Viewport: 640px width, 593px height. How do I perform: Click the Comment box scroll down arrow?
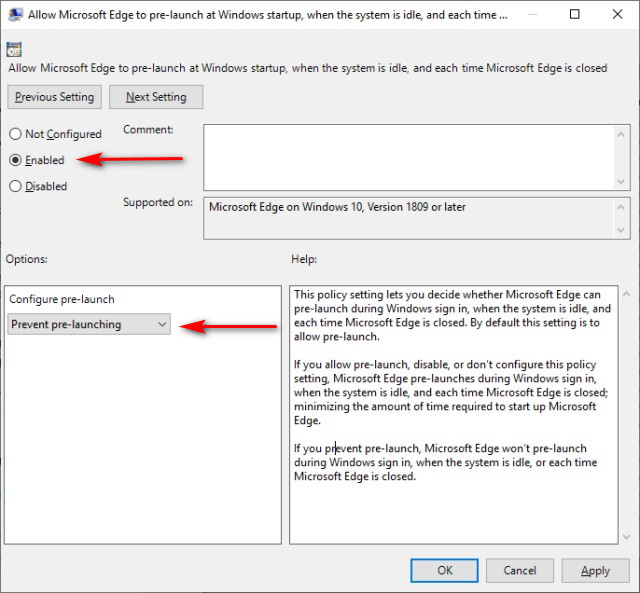pyautogui.click(x=621, y=181)
